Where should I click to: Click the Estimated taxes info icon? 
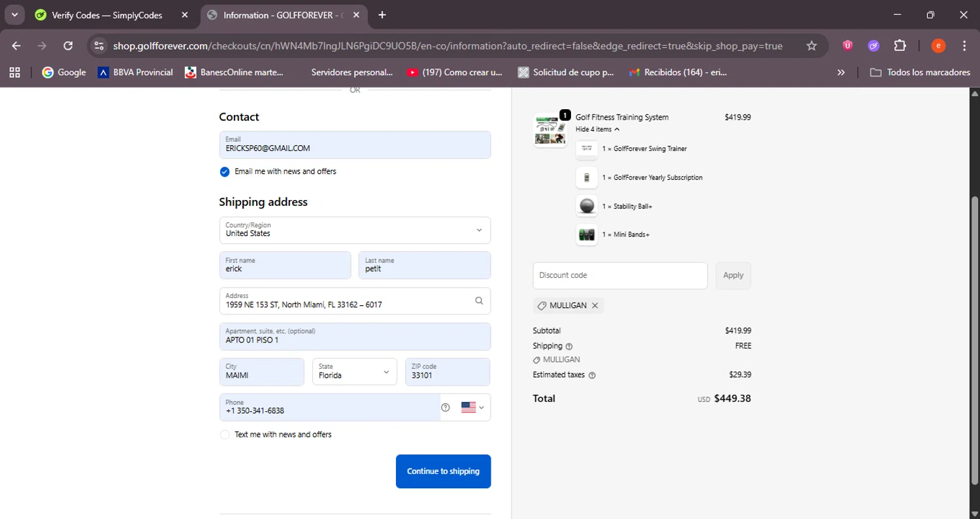click(592, 375)
